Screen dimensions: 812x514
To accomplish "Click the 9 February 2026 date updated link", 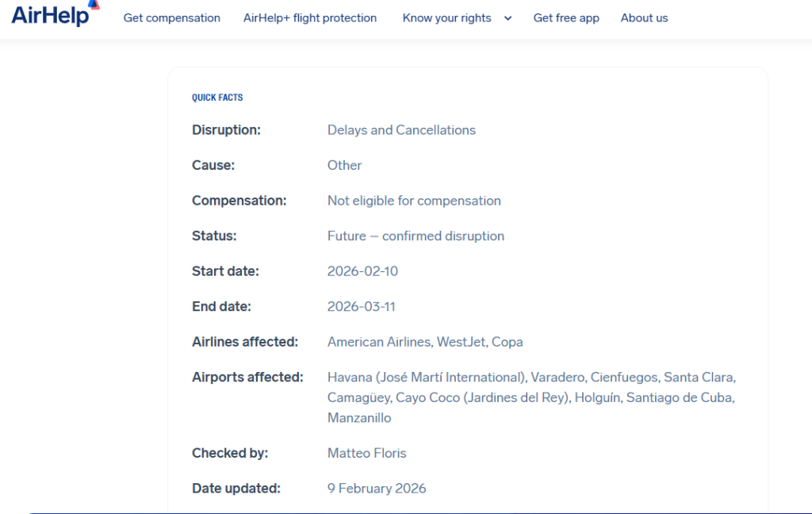I will [377, 489].
